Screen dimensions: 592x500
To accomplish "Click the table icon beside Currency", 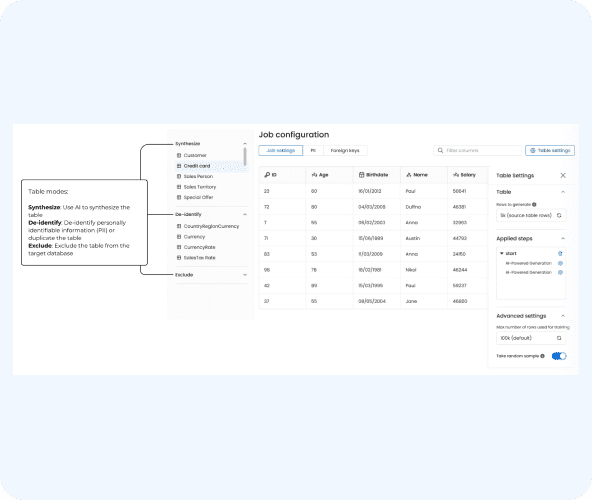I will (179, 237).
